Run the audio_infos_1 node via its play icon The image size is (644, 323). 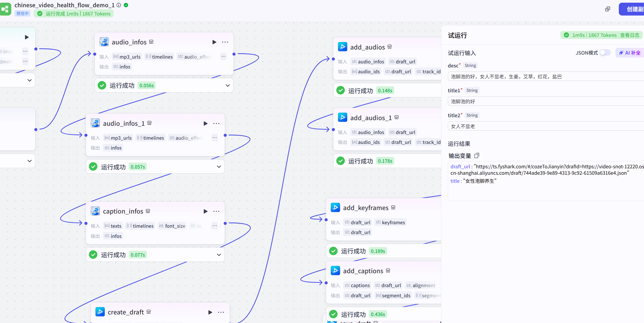206,123
